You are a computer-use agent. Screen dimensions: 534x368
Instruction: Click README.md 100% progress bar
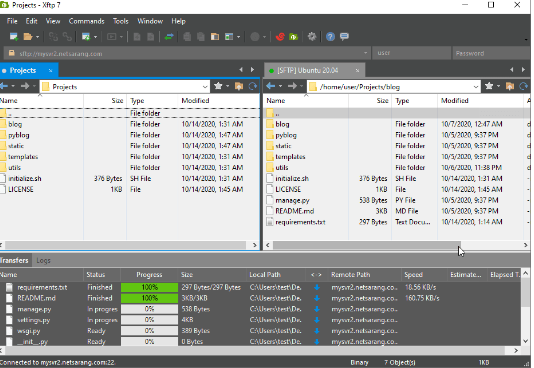coord(150,298)
